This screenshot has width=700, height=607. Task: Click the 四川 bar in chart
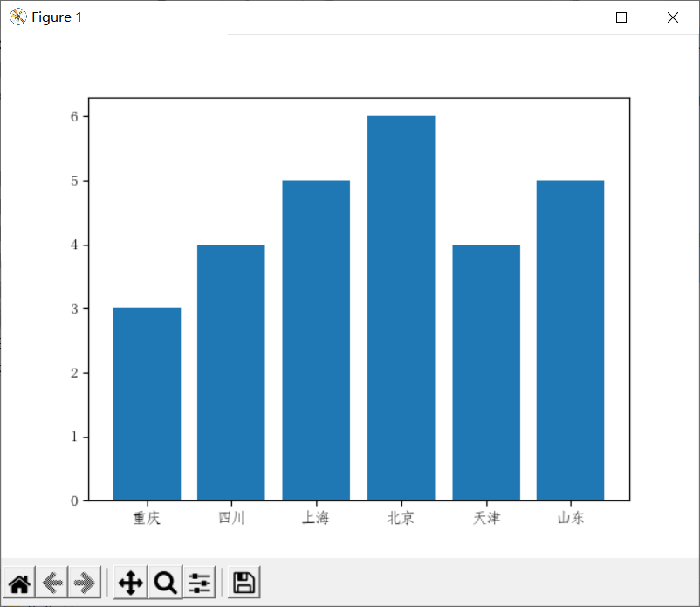231,373
